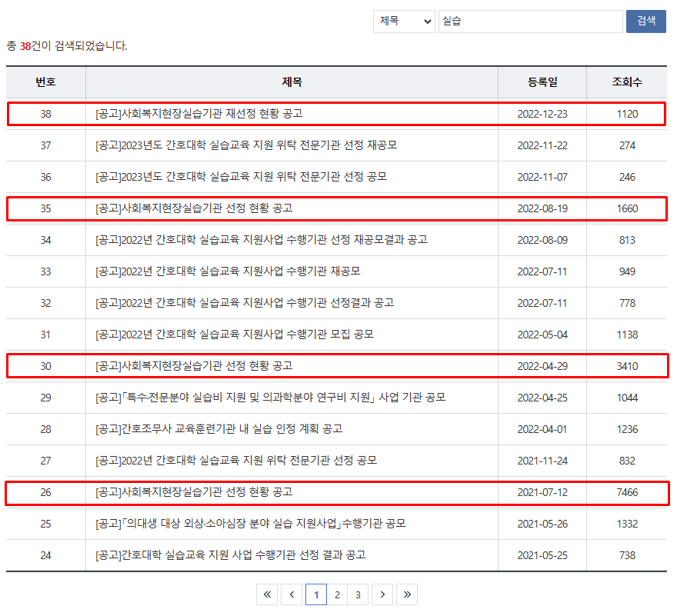Image resolution: width=677 pixels, height=616 pixels.
Task: Select page 2 in the pagination
Action: click(337, 594)
